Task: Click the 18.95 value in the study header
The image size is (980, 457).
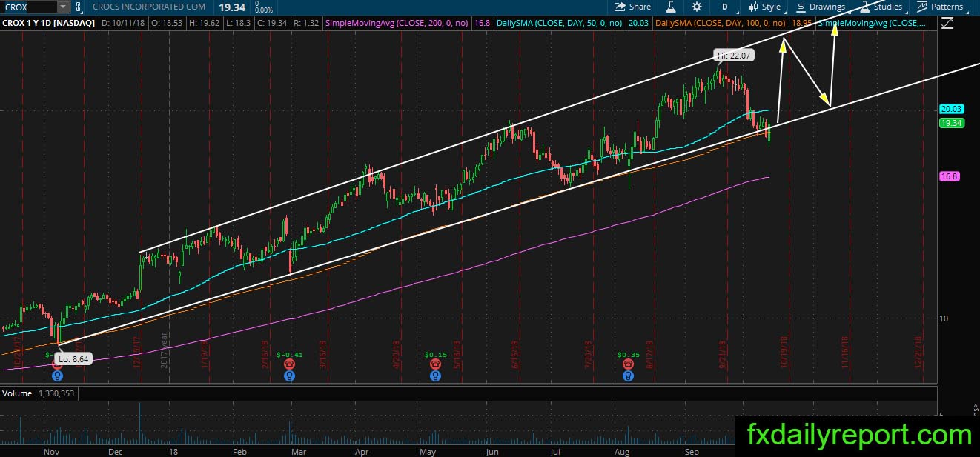Action: (800, 24)
